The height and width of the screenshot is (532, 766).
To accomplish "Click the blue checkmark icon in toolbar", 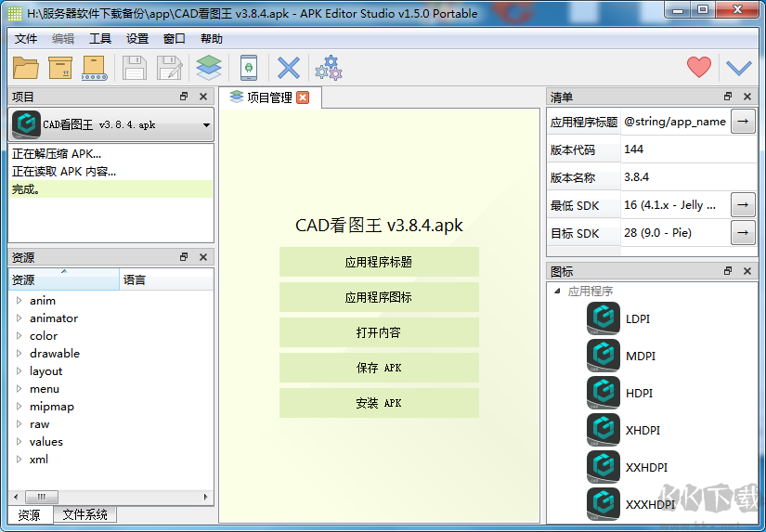I will [x=738, y=68].
